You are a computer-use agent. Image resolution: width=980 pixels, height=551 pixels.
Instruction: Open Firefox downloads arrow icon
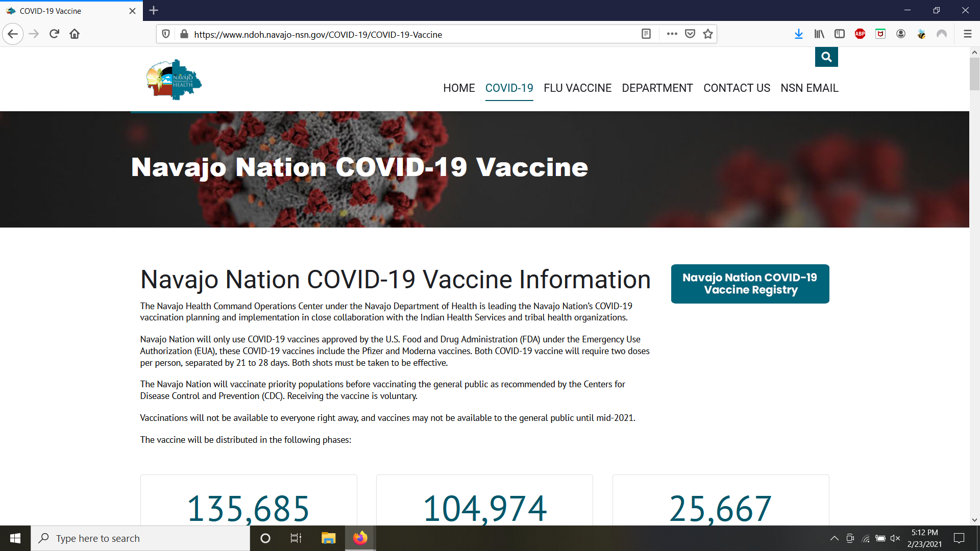[x=799, y=34]
